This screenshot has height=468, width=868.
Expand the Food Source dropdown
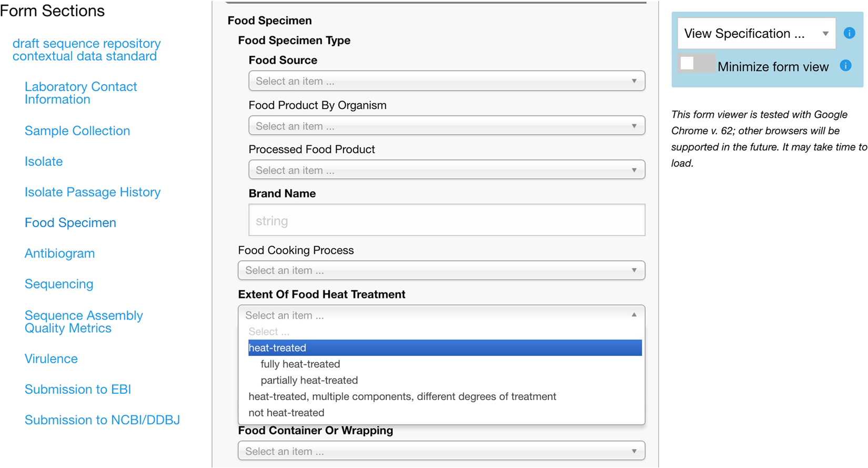click(446, 81)
